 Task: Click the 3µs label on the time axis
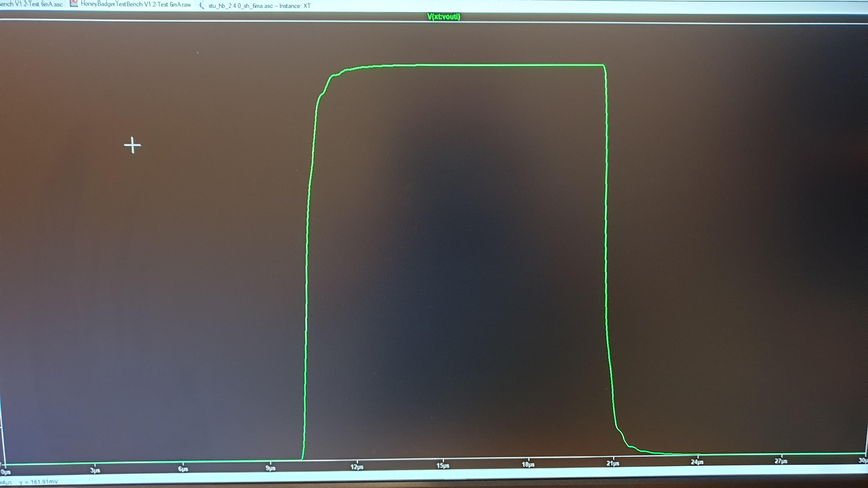(x=95, y=470)
